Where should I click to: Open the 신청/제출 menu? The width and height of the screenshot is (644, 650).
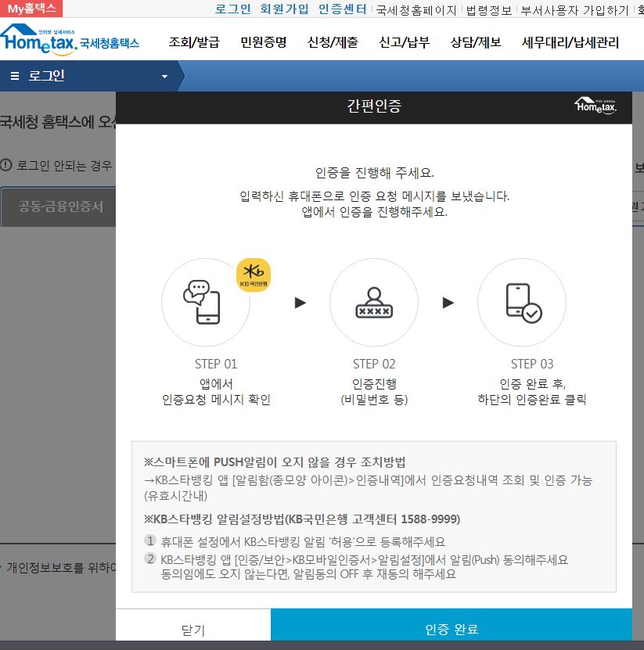point(333,42)
